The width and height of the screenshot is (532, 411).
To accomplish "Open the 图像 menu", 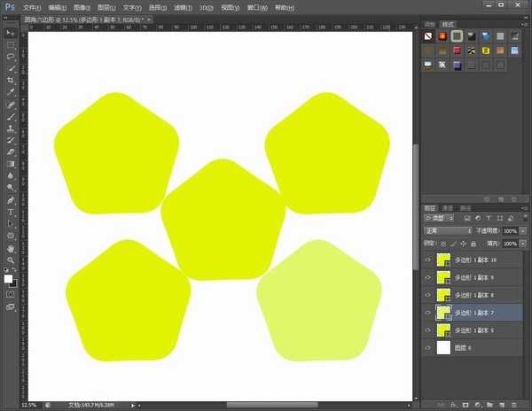I will tap(81, 7).
